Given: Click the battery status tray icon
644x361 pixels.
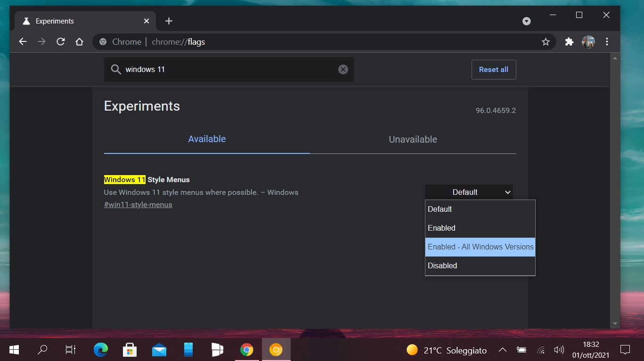Looking at the screenshot, I should click(522, 350).
